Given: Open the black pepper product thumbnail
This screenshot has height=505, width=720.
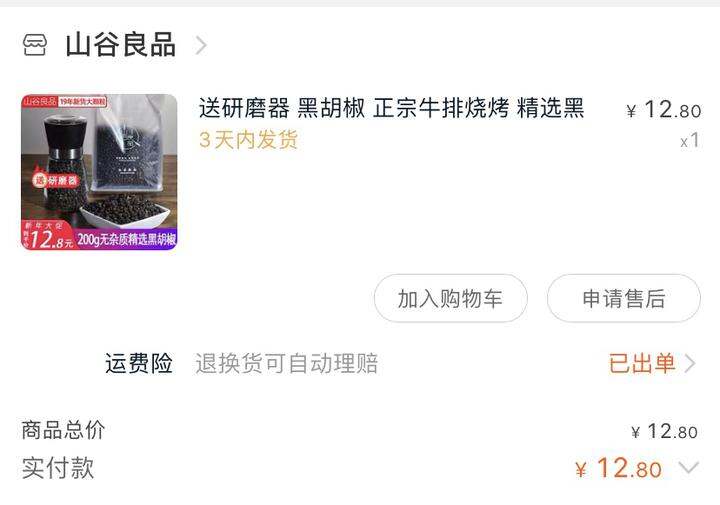Looking at the screenshot, I should pos(99,172).
